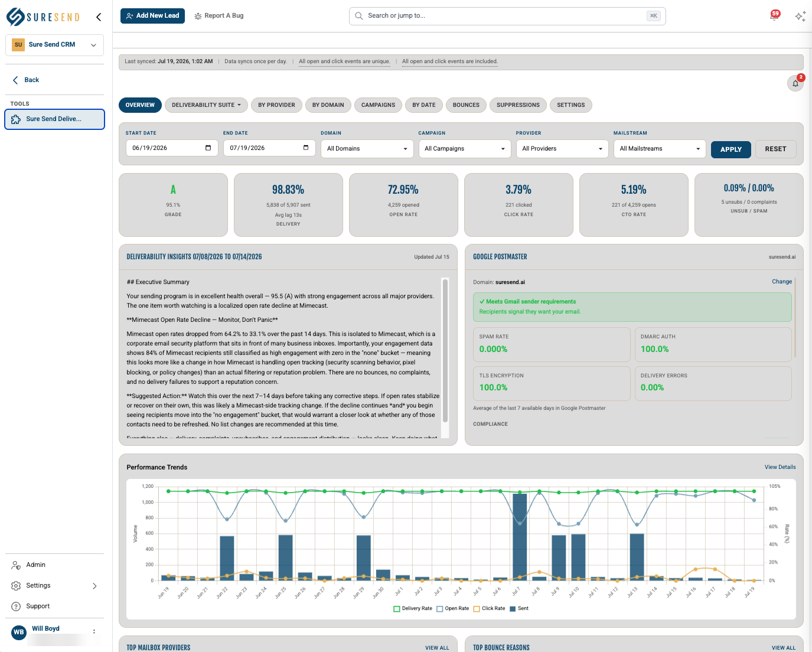The height and width of the screenshot is (652, 812).
Task: Expand the Deliverability Suite menu
Action: coord(206,105)
